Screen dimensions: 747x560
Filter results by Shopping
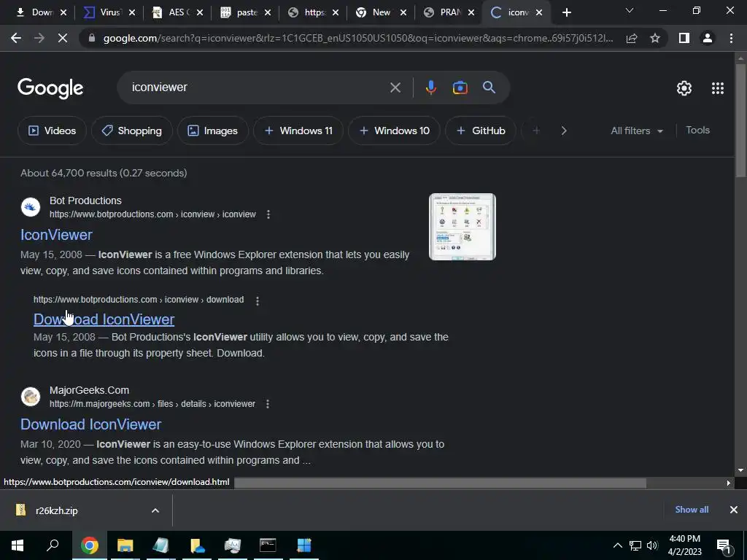[131, 131]
